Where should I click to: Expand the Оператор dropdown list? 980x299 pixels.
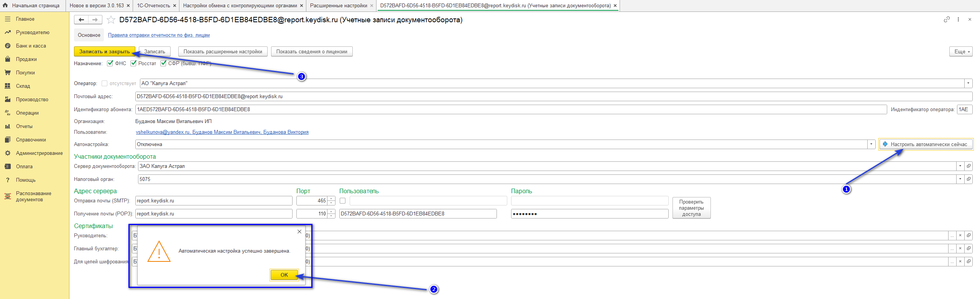[x=968, y=84]
